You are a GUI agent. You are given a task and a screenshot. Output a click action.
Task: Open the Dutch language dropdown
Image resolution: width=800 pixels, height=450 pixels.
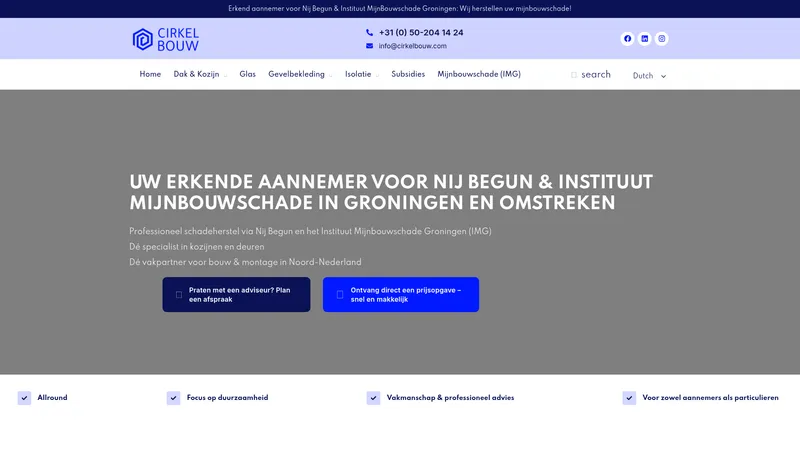point(649,76)
